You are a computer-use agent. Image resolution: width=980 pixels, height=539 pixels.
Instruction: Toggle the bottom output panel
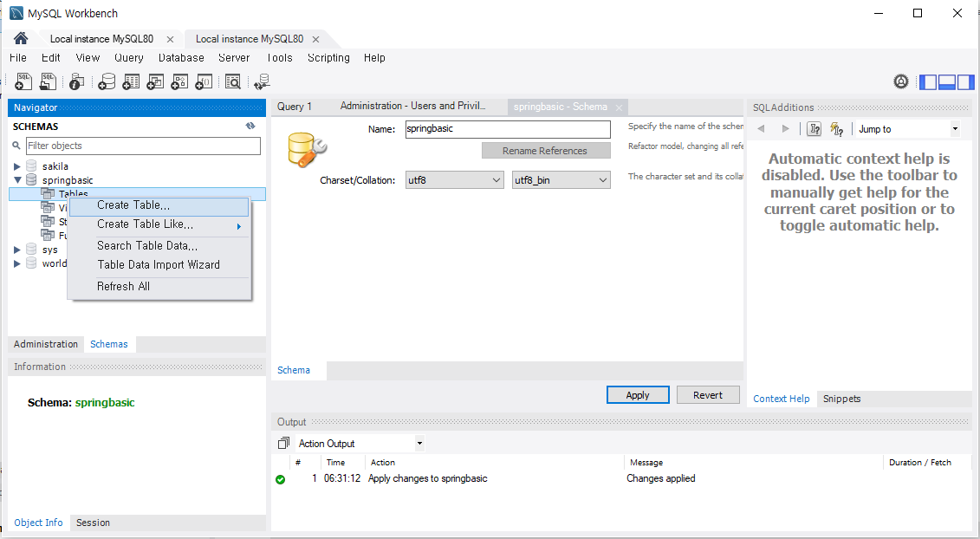click(947, 82)
